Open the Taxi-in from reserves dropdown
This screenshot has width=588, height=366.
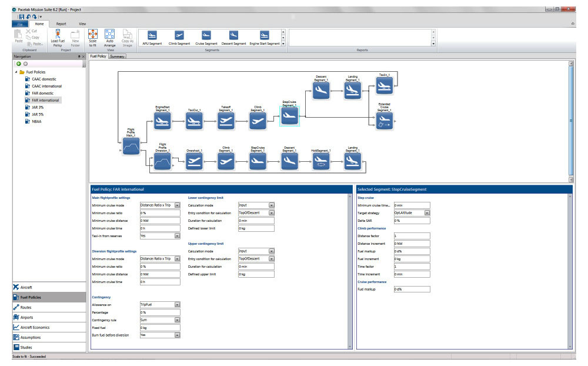coord(178,236)
